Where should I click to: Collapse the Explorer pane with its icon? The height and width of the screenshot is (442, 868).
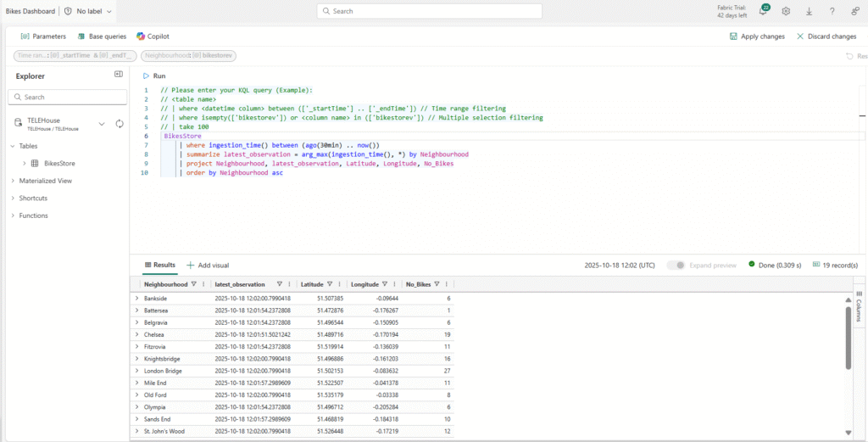tap(119, 75)
